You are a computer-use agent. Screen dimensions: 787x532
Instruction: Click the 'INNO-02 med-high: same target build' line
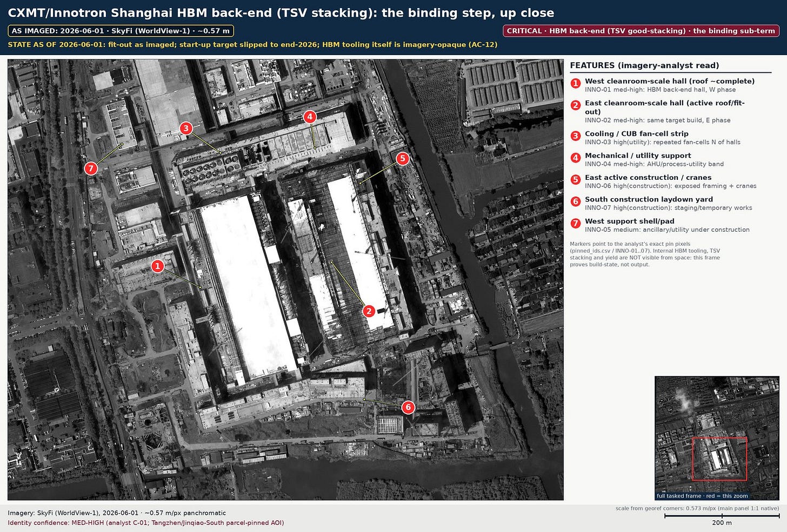pos(658,120)
